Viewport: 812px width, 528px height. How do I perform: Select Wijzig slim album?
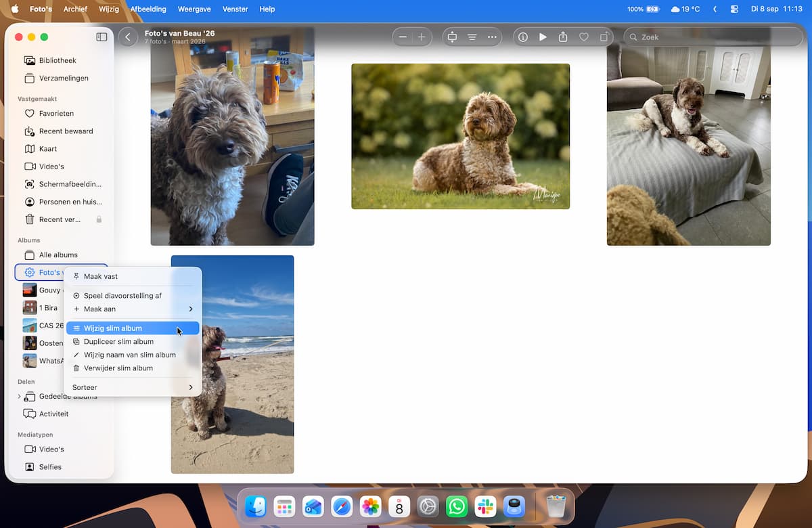(133, 328)
